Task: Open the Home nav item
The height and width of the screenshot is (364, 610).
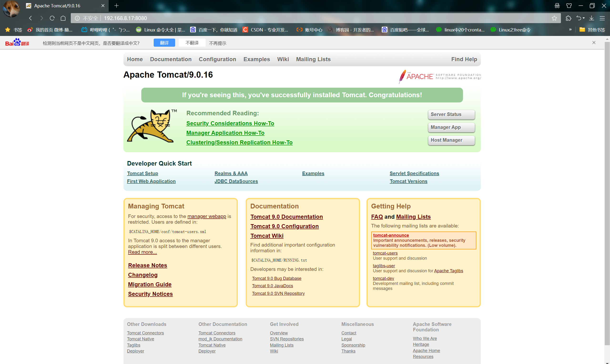Action: tap(135, 59)
